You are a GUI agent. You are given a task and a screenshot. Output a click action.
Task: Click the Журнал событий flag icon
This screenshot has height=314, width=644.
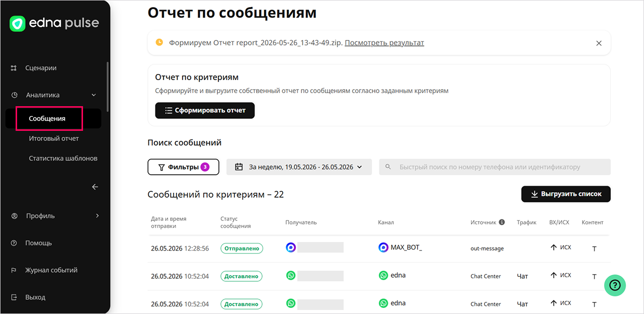pyautogui.click(x=14, y=270)
